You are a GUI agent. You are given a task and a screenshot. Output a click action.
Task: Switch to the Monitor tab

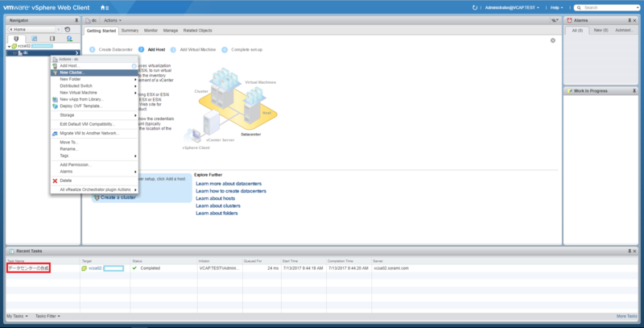tap(151, 31)
